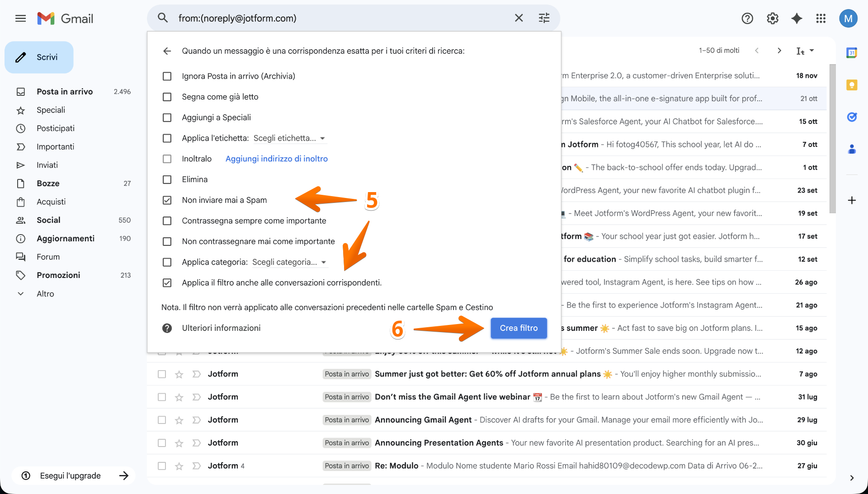The width and height of the screenshot is (868, 494).
Task: Open Google Keep in the side panel
Action: point(852,85)
